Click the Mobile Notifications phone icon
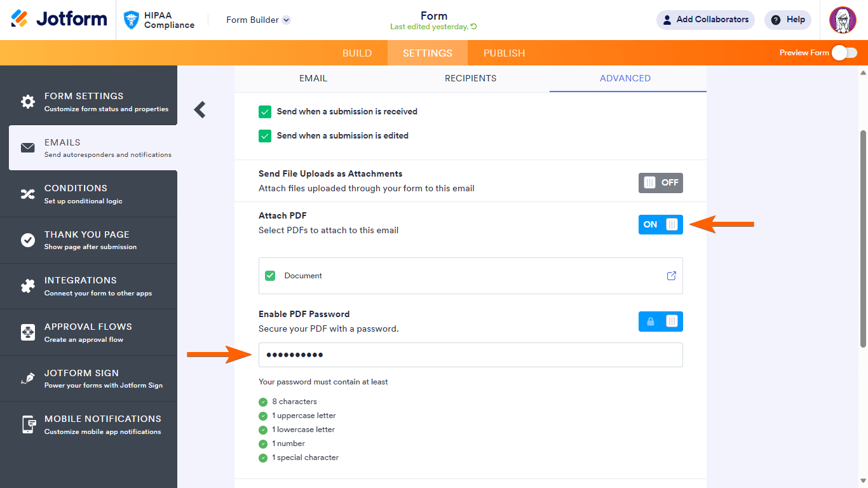868x488 pixels. (x=28, y=424)
